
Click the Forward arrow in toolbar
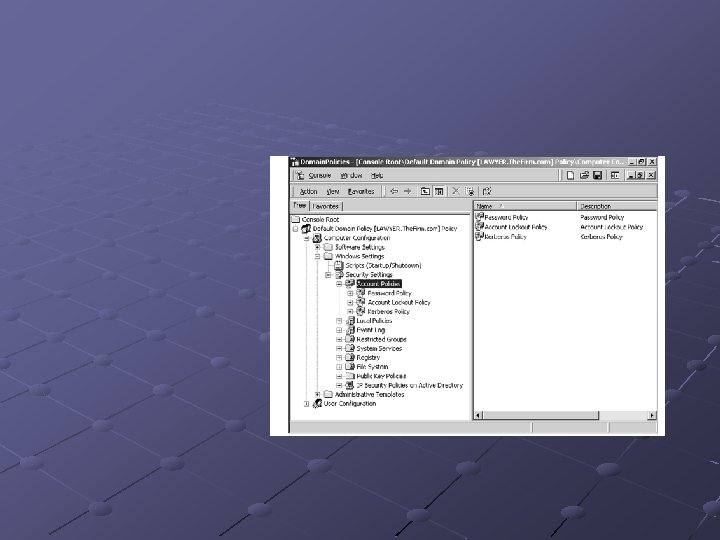click(407, 191)
